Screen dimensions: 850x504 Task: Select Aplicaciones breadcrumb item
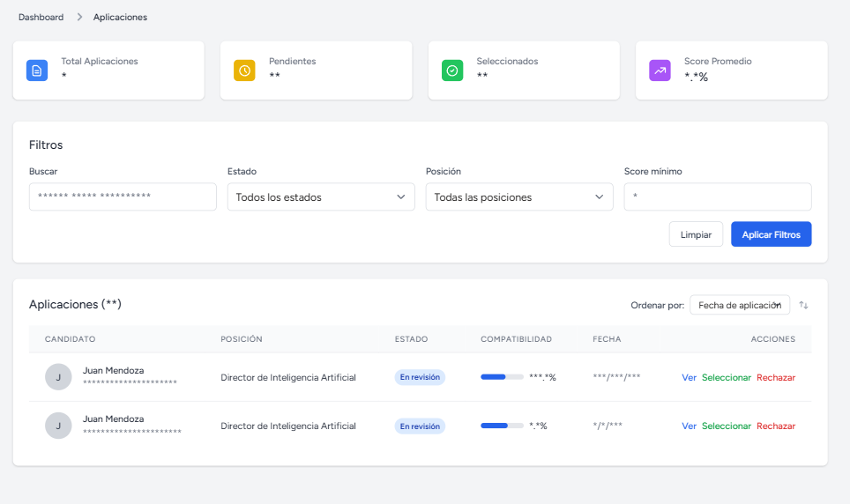[x=120, y=18]
